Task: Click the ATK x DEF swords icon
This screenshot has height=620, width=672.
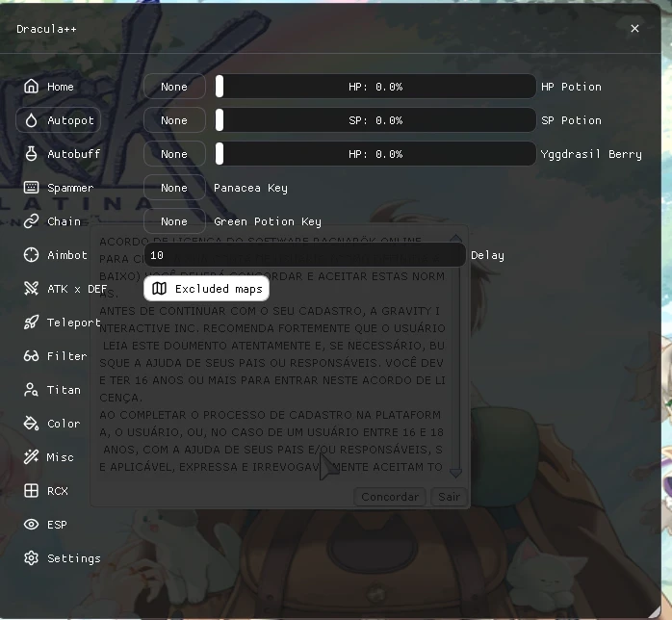Action: click(31, 289)
